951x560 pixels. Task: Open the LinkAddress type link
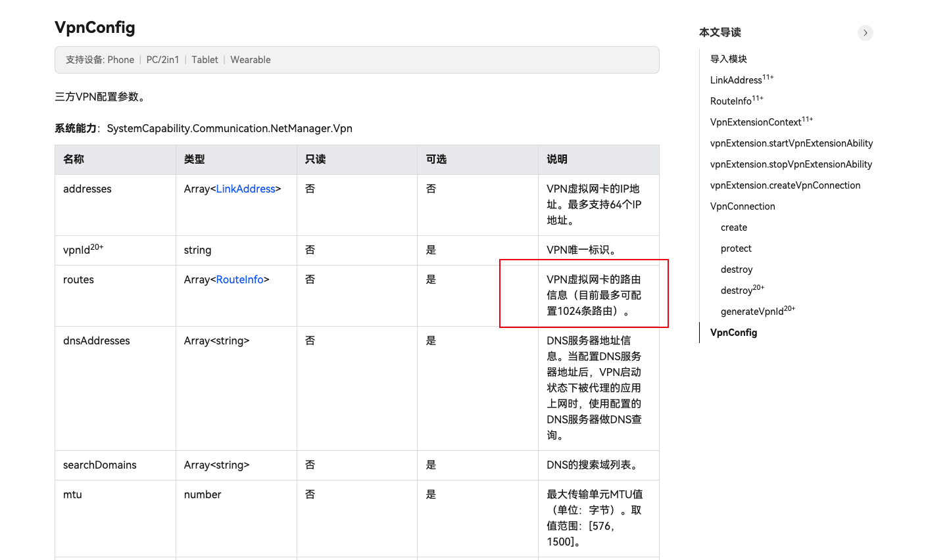click(245, 189)
